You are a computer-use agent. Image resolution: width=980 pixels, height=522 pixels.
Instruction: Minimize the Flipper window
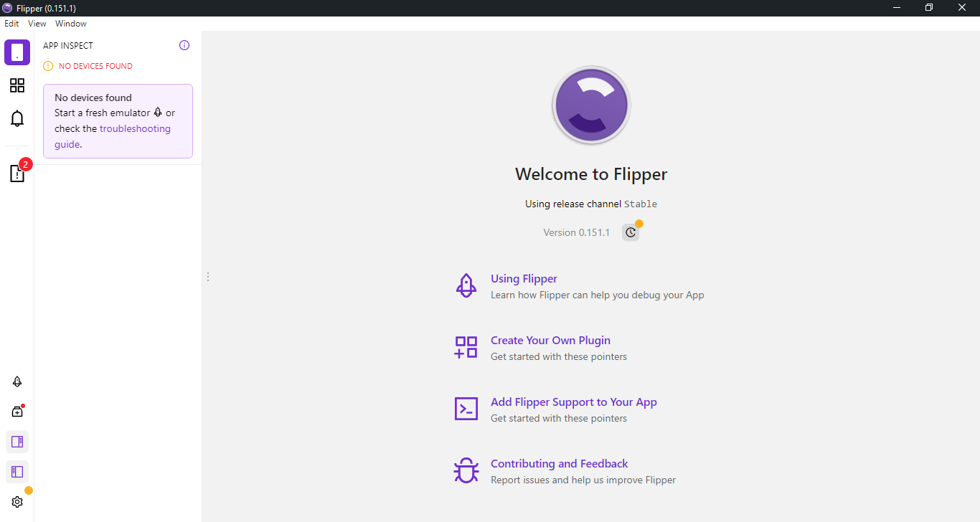[x=897, y=8]
